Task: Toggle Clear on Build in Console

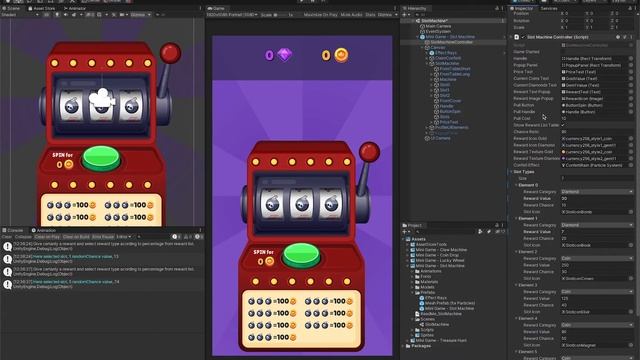Action: click(x=76, y=237)
